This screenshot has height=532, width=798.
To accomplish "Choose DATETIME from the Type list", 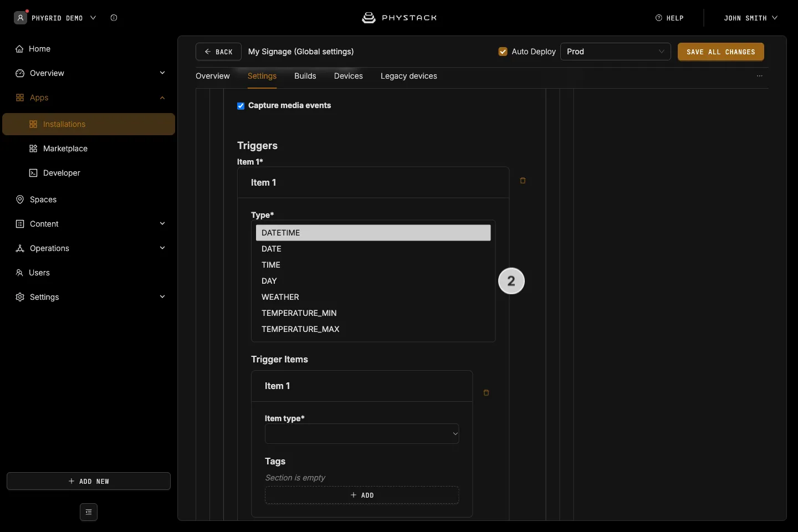I will (x=374, y=233).
